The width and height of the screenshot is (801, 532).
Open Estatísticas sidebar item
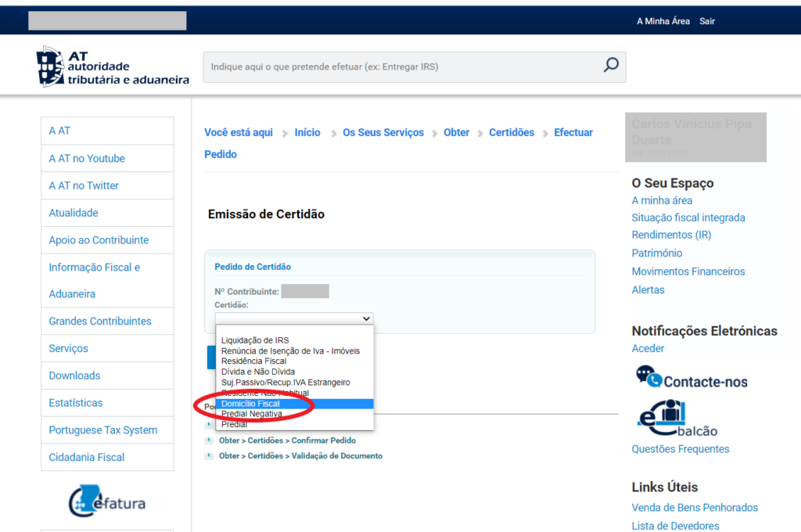tap(107, 403)
